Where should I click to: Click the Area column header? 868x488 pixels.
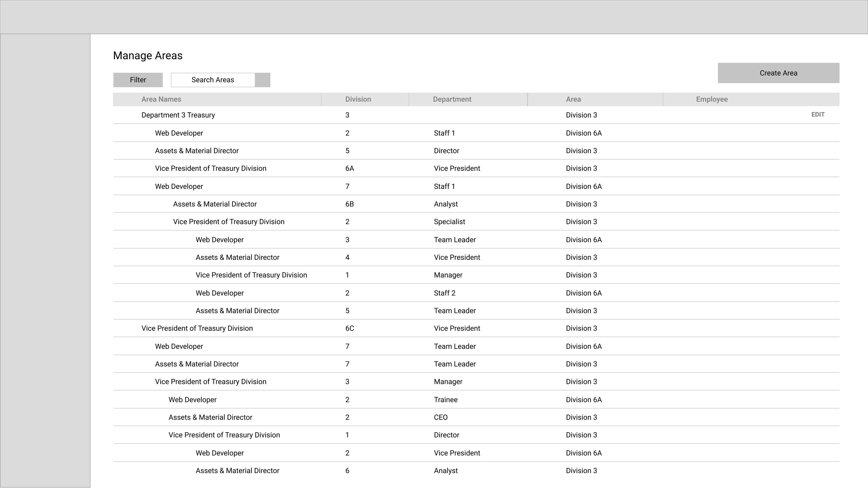point(573,99)
